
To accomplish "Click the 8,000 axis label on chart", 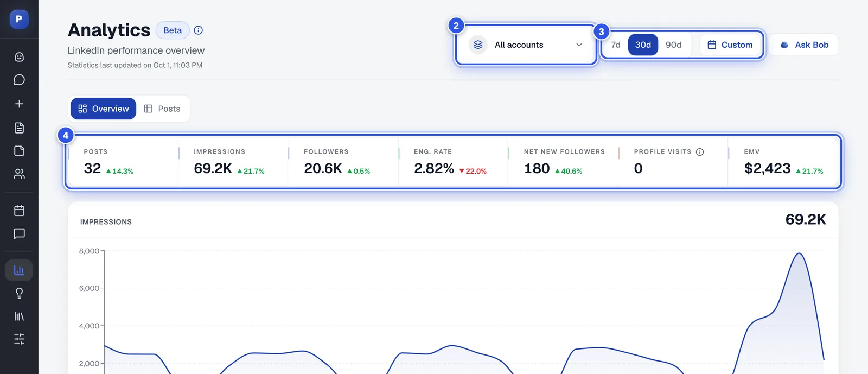I will pos(89,251).
